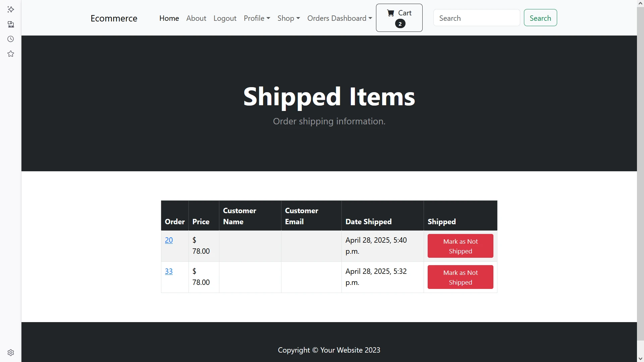
Task: Click the Logout nav link
Action: 225,18
